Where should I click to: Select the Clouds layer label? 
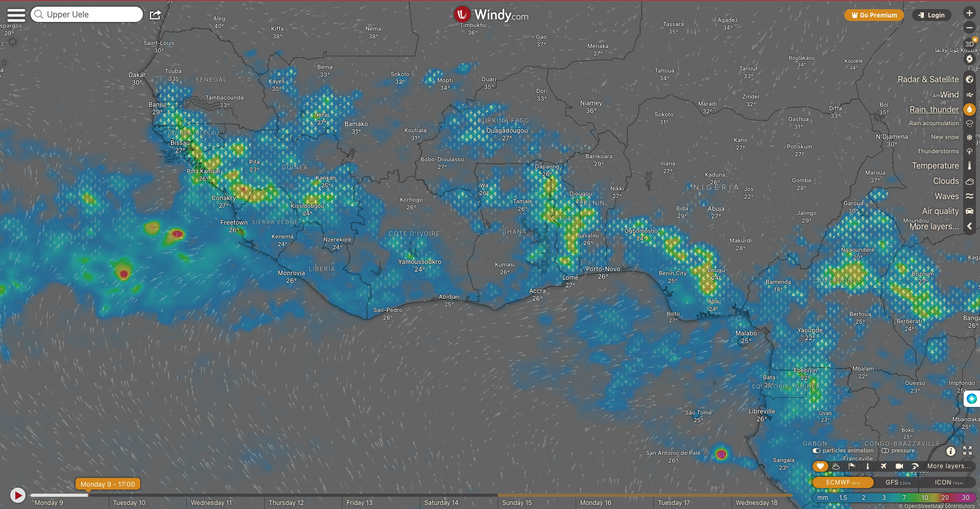point(946,181)
